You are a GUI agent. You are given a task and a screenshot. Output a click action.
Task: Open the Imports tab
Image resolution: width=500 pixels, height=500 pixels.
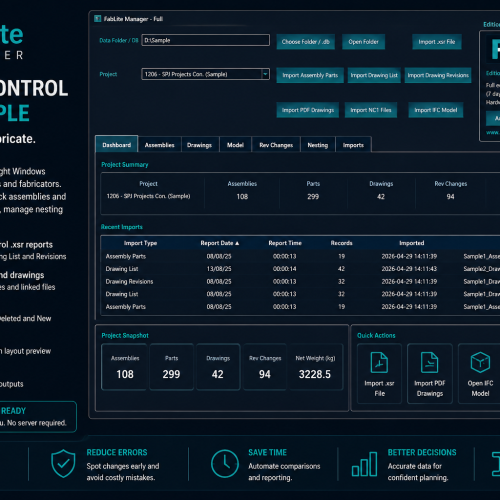click(353, 145)
